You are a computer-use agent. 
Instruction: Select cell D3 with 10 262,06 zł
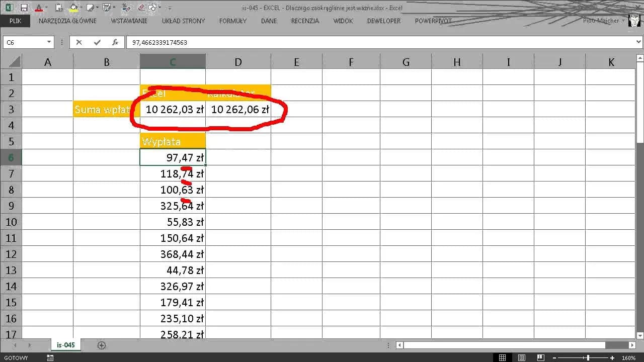(x=238, y=110)
